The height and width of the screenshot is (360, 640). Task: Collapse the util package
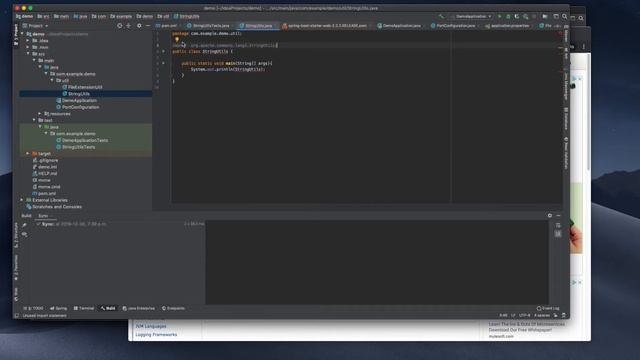point(52,80)
